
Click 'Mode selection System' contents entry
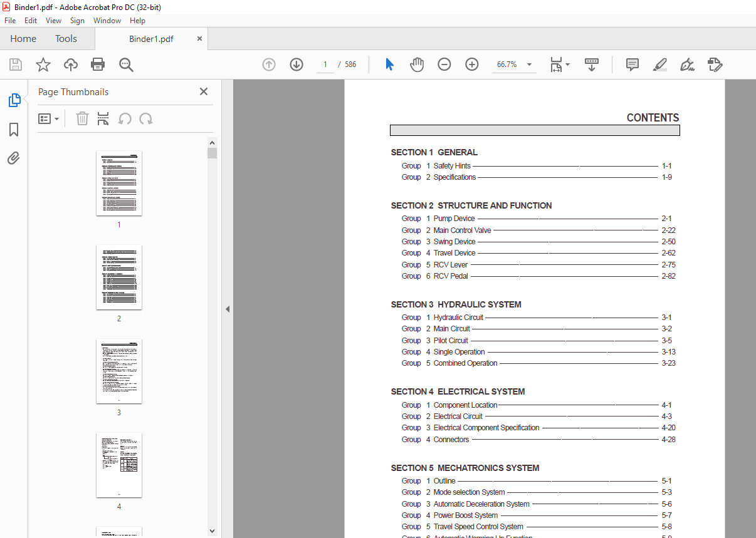pos(469,492)
